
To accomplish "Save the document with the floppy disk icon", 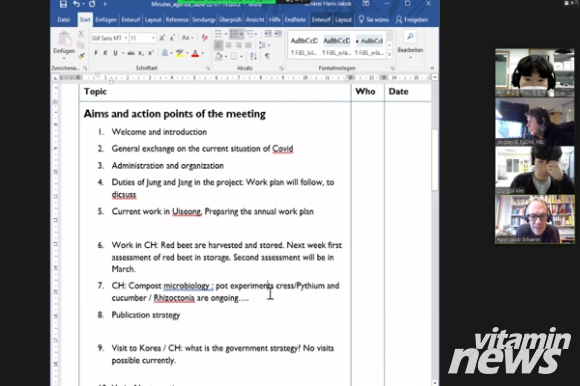I will (63, 4).
